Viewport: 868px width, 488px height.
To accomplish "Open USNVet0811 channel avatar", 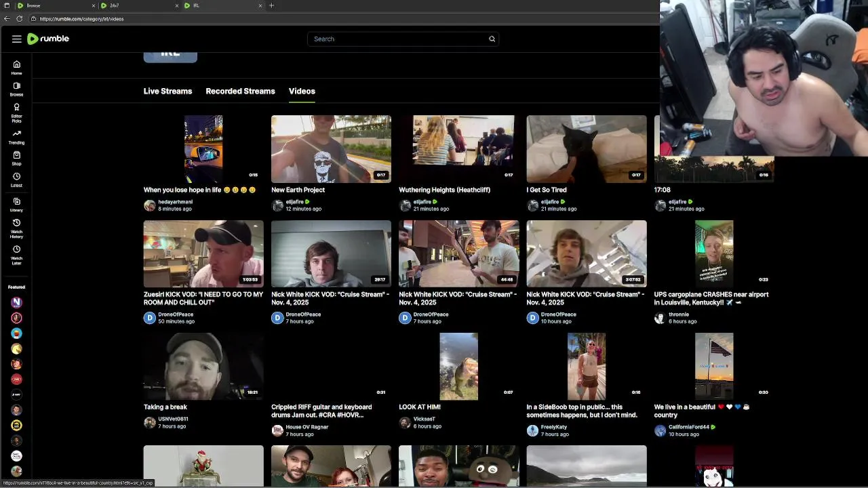I will tap(149, 422).
